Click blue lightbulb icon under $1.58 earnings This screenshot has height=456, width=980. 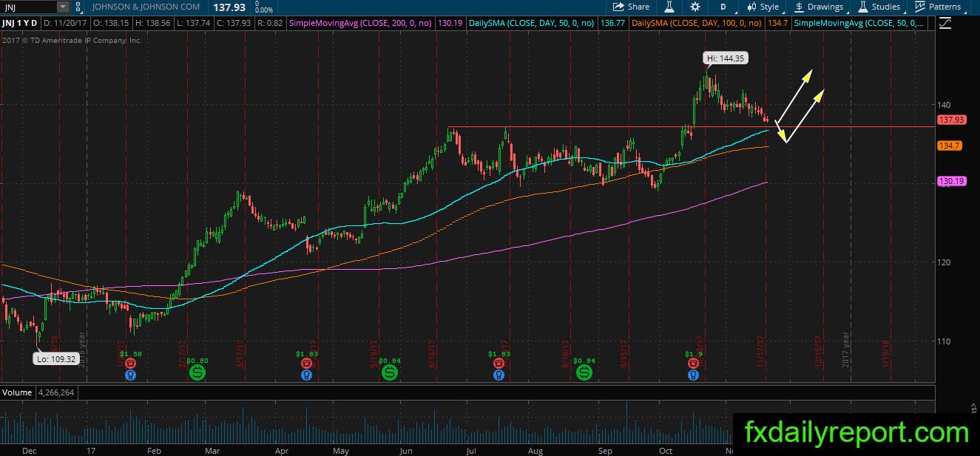point(130,375)
